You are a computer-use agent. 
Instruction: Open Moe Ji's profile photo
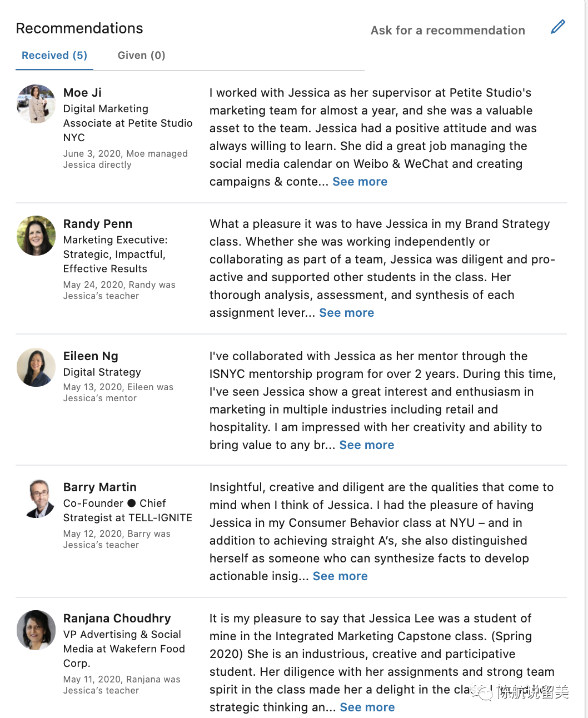(36, 104)
